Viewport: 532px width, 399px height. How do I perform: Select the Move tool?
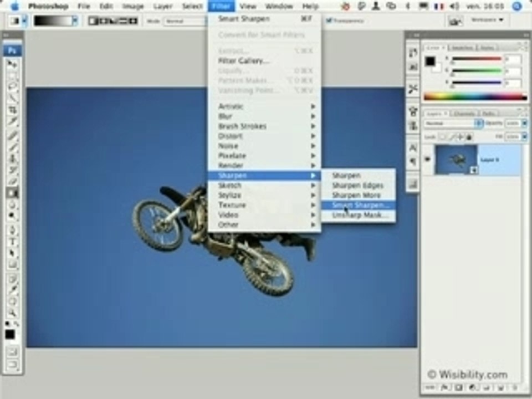pyautogui.click(x=12, y=64)
